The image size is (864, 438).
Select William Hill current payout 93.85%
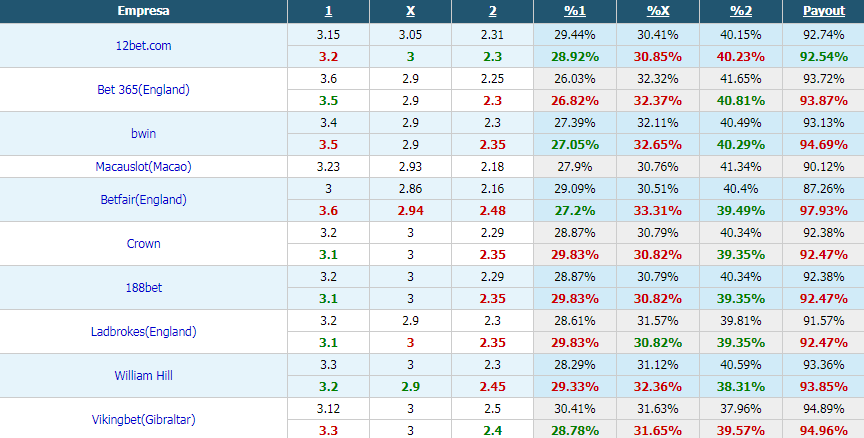[x=824, y=387]
